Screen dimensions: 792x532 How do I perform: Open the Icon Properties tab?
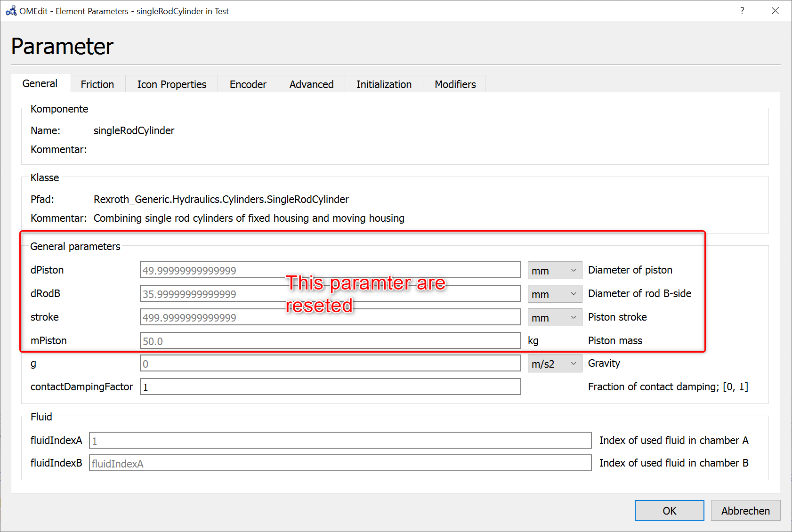(172, 84)
